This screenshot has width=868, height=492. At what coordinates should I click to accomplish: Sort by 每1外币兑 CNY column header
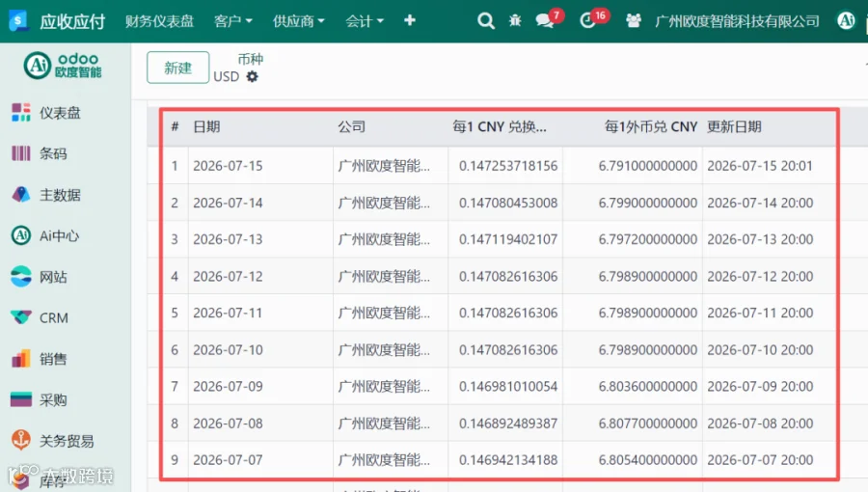[x=651, y=126]
